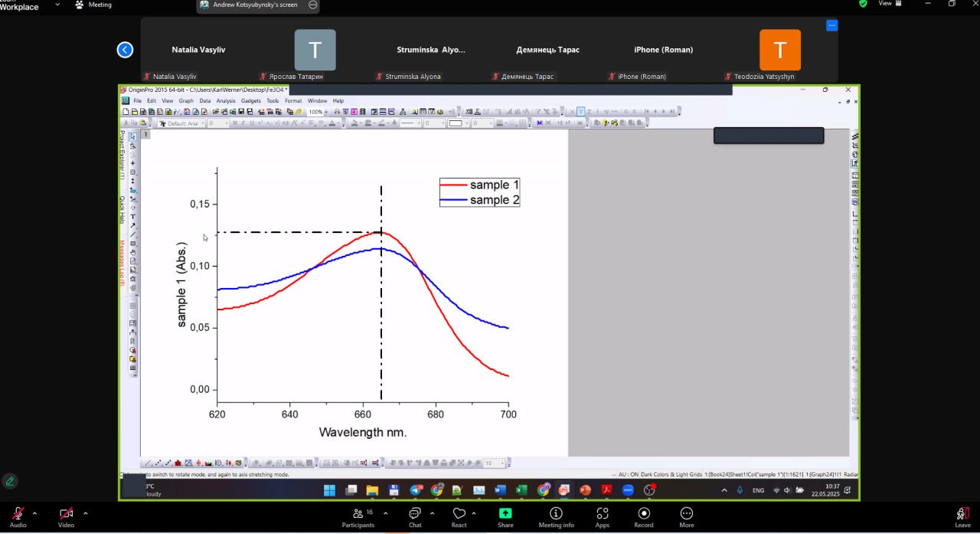Show hidden system tray icons
The image size is (980, 534).
click(724, 490)
